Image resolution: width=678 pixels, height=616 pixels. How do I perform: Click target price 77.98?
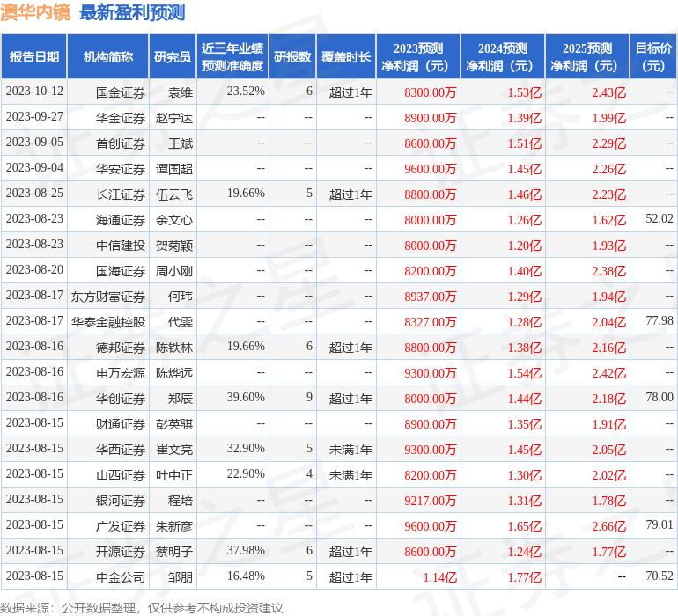point(660,320)
